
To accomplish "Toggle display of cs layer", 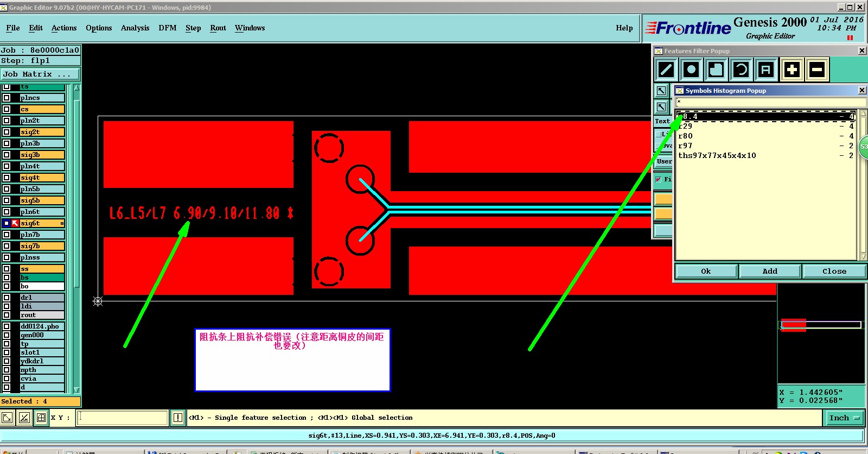I will point(7,109).
